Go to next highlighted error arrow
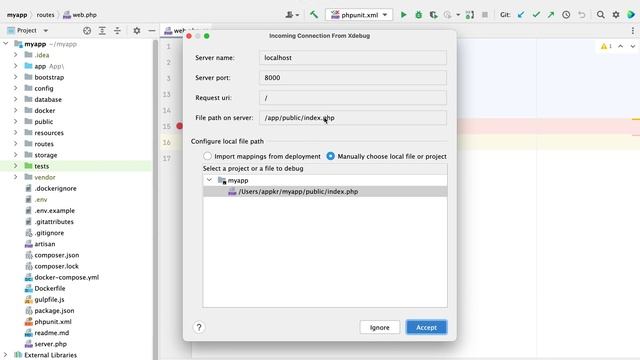The image size is (640, 360). [x=632, y=46]
